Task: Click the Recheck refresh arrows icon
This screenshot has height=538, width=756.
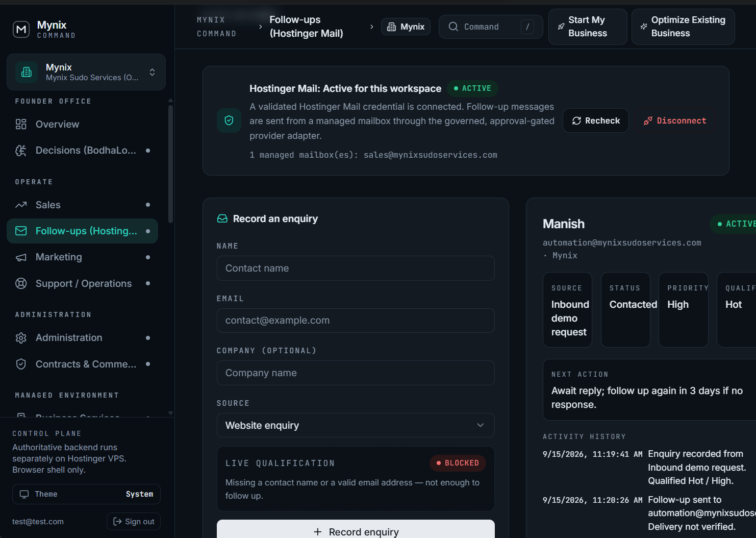Action: tap(576, 121)
